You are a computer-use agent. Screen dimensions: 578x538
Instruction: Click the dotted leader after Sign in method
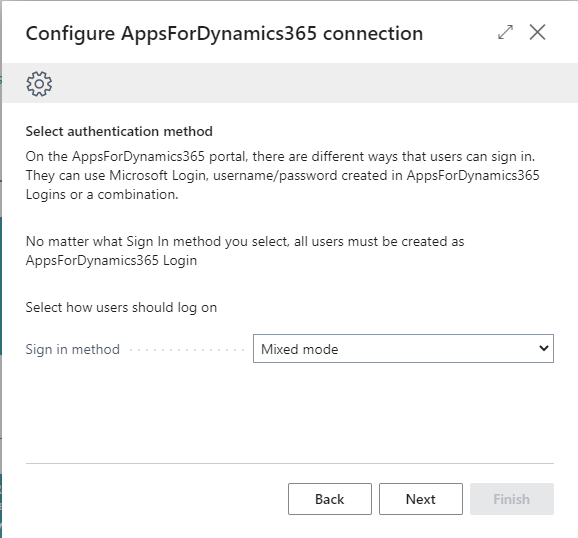[x=187, y=350]
